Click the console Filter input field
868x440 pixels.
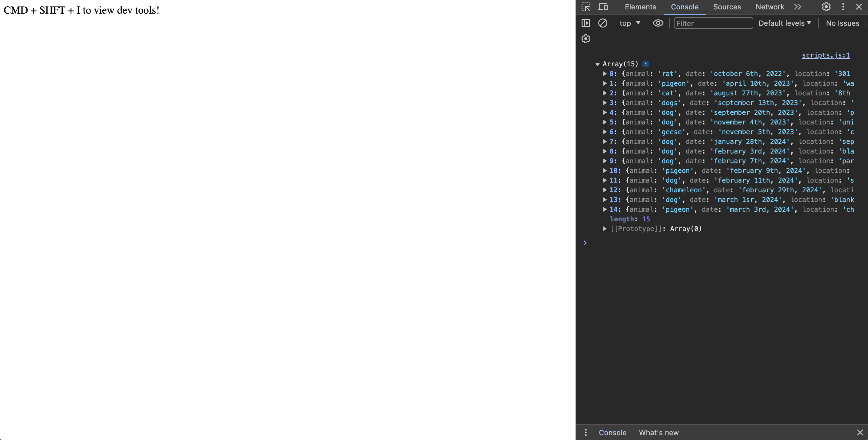coord(713,23)
